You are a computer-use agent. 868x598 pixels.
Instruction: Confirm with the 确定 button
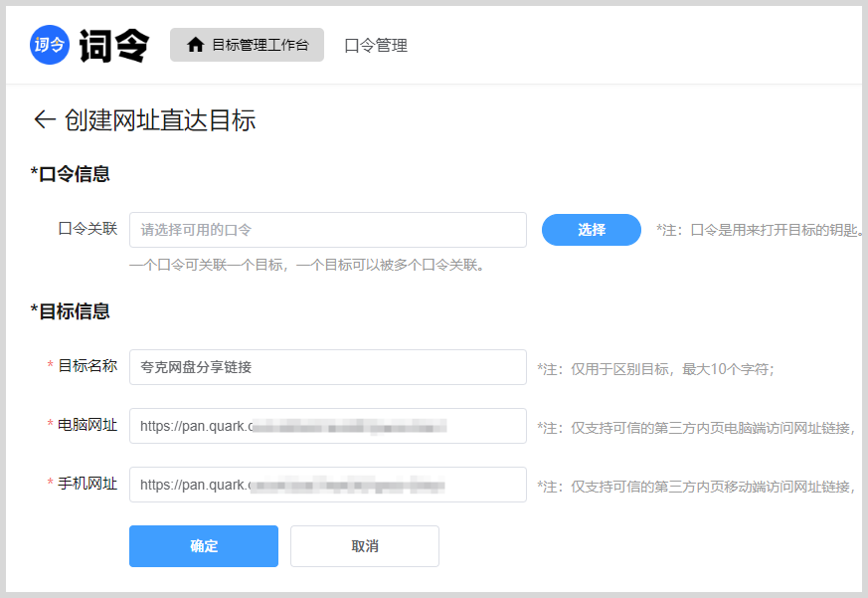click(x=204, y=546)
